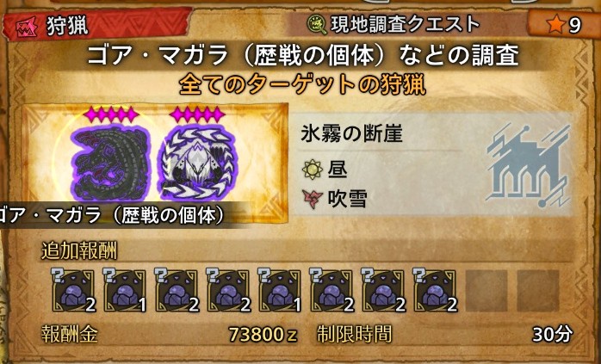The width and height of the screenshot is (601, 364).
Task: Select the eighth bonus reward item
Action: (x=435, y=290)
